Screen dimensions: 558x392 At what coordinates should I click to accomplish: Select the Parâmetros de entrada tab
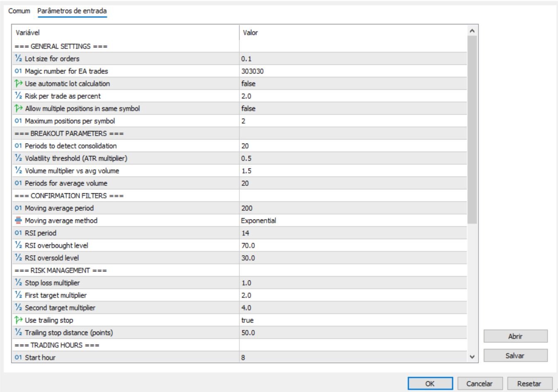click(x=72, y=11)
